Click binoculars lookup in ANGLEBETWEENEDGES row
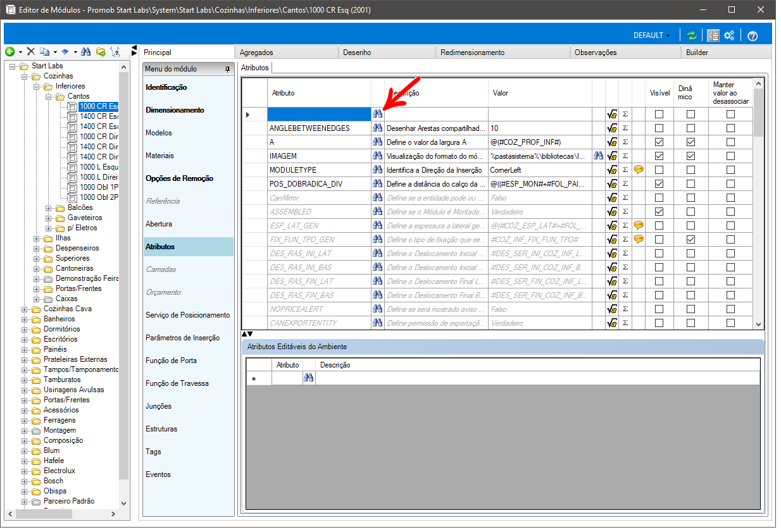Image resolution: width=781 pixels, height=532 pixels. click(x=378, y=128)
